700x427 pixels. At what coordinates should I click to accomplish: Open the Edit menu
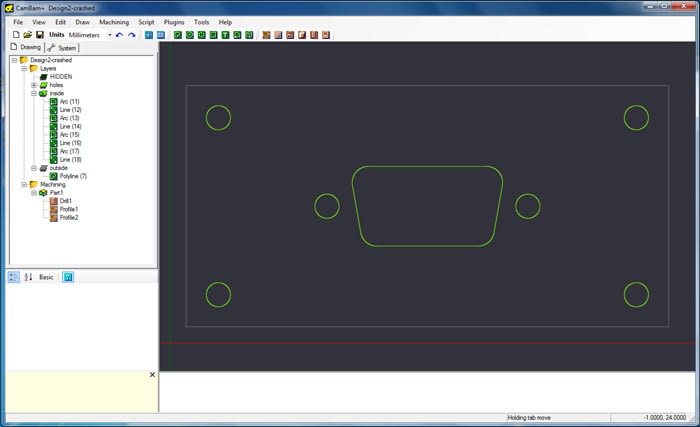coord(60,22)
